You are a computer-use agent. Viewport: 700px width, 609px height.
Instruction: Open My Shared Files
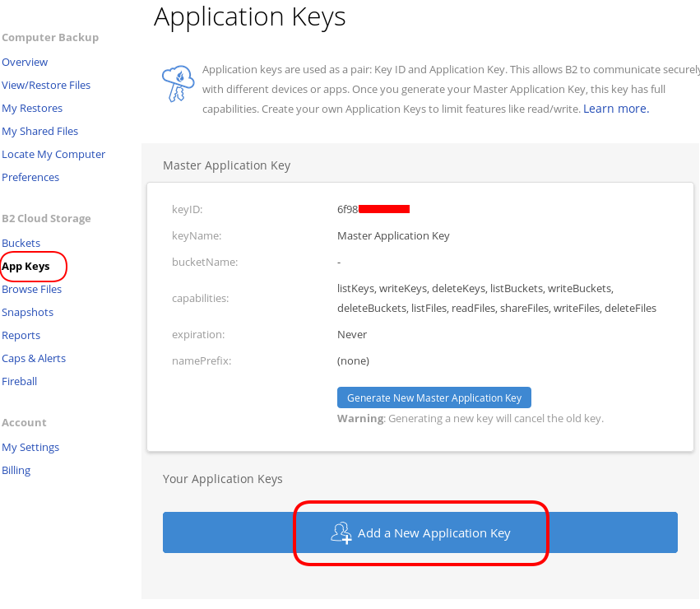pyautogui.click(x=39, y=131)
